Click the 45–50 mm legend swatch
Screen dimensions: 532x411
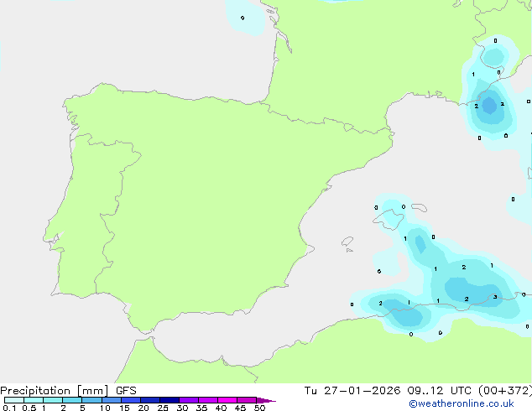coord(247,400)
